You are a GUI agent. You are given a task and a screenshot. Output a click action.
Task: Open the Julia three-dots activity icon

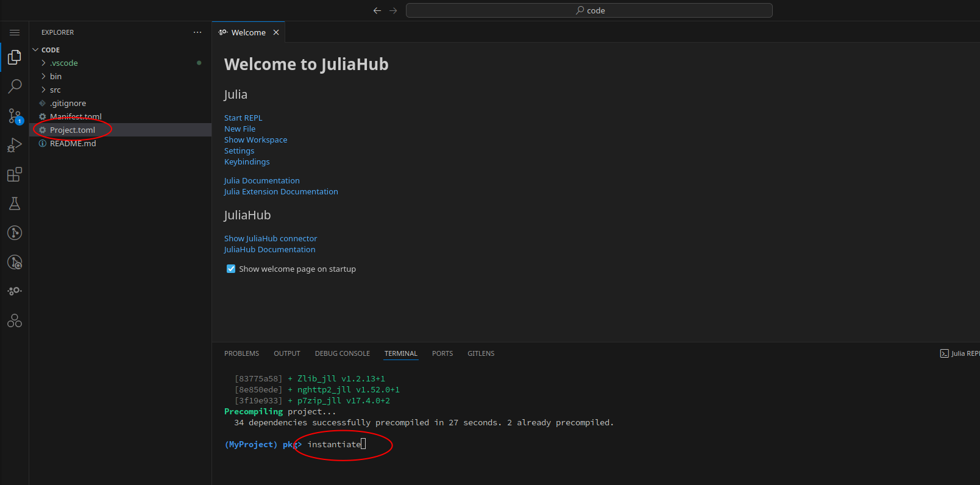click(x=15, y=291)
